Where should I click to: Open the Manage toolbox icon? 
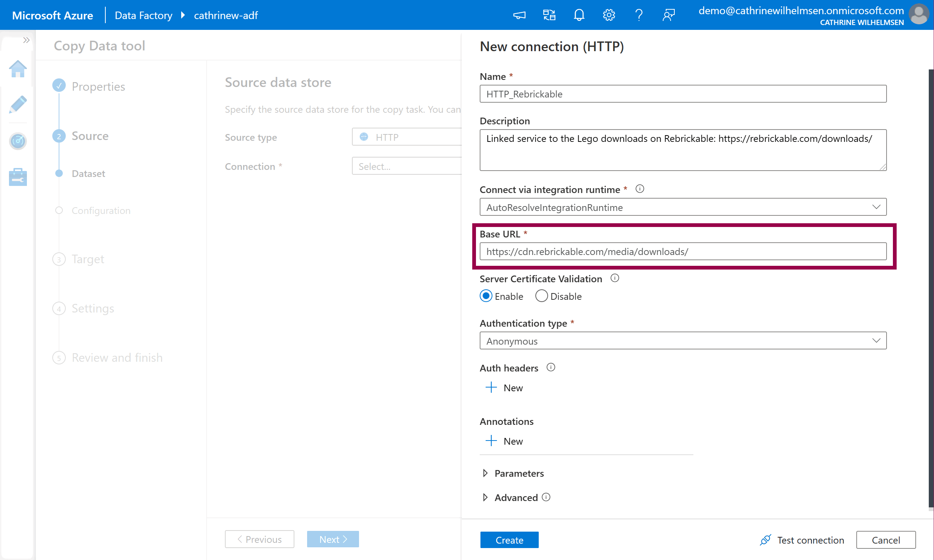[x=18, y=177]
